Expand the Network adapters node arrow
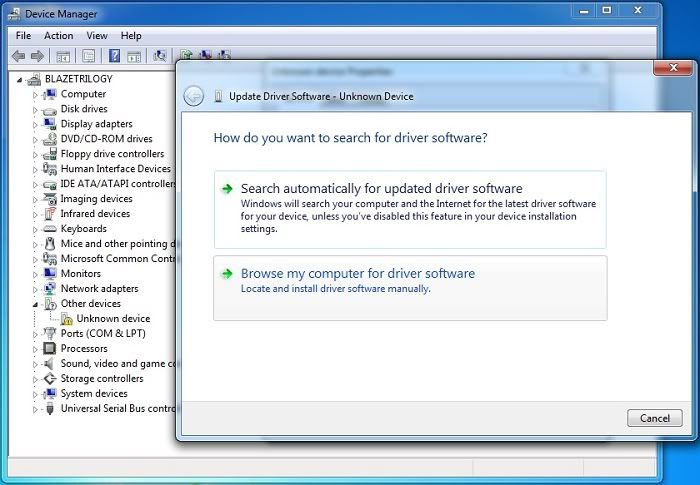 35,289
